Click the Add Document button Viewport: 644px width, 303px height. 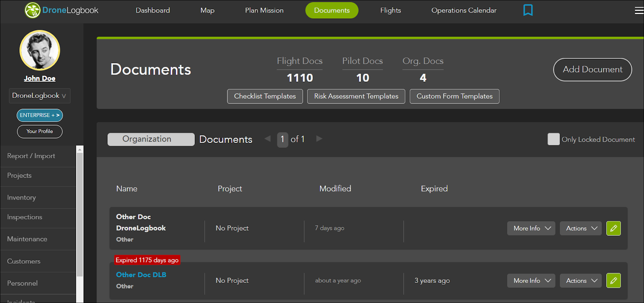coord(592,70)
